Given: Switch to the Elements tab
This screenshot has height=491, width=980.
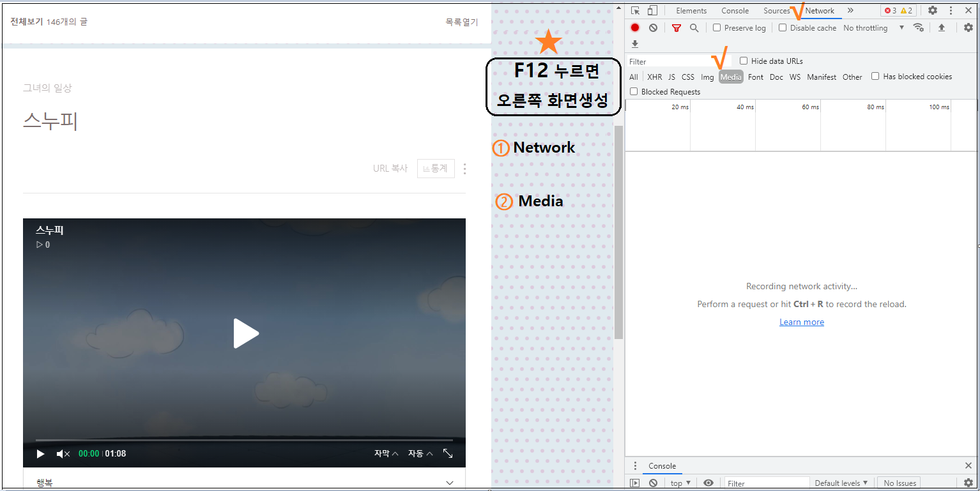Looking at the screenshot, I should pyautogui.click(x=691, y=10).
